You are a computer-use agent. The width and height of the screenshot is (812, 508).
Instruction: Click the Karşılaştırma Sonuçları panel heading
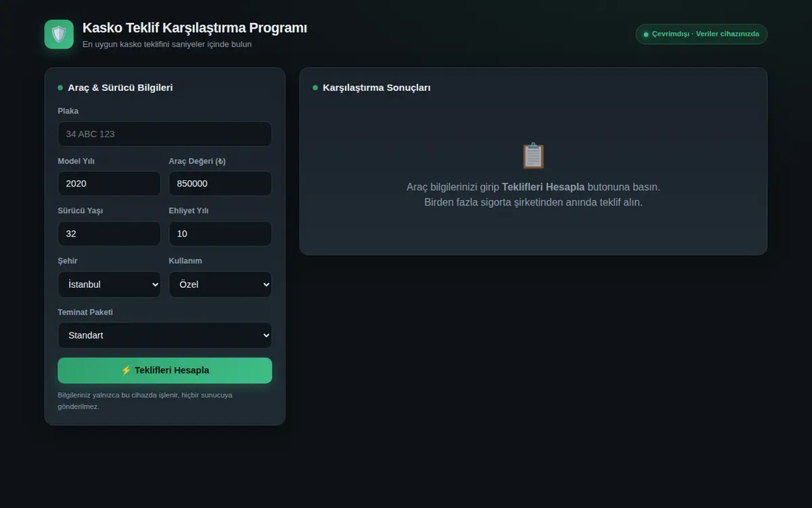pyautogui.click(x=377, y=87)
